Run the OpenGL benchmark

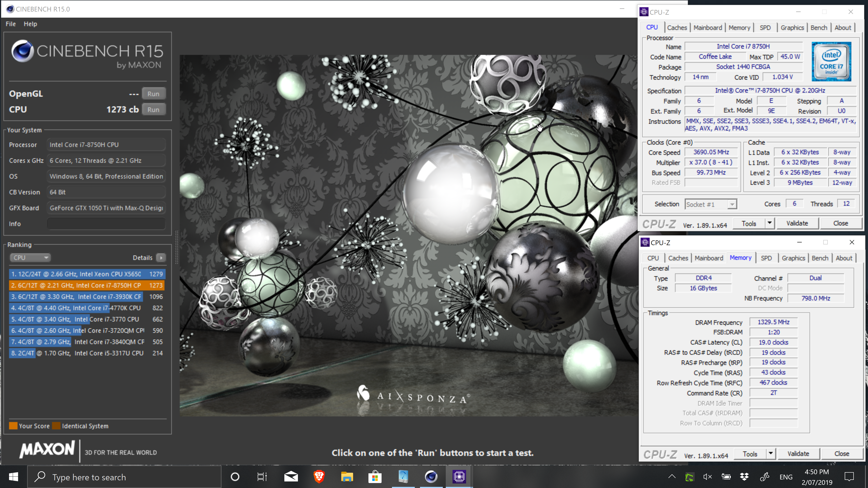(x=153, y=94)
